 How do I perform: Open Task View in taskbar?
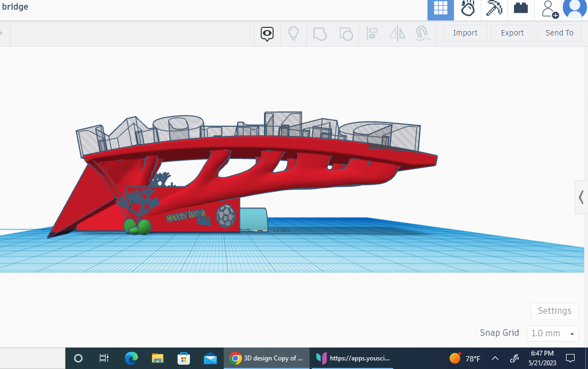click(104, 358)
